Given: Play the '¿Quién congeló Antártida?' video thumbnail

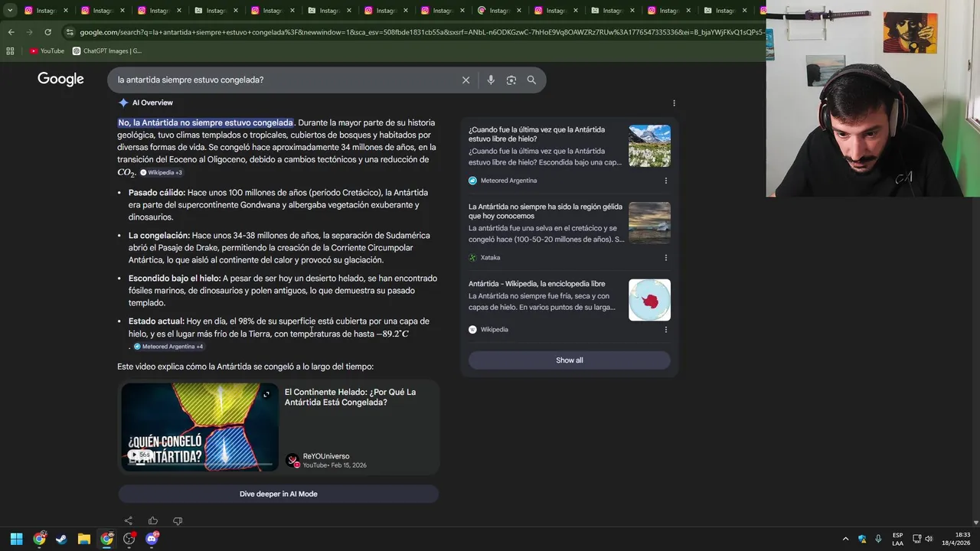Looking at the screenshot, I should click(x=200, y=427).
